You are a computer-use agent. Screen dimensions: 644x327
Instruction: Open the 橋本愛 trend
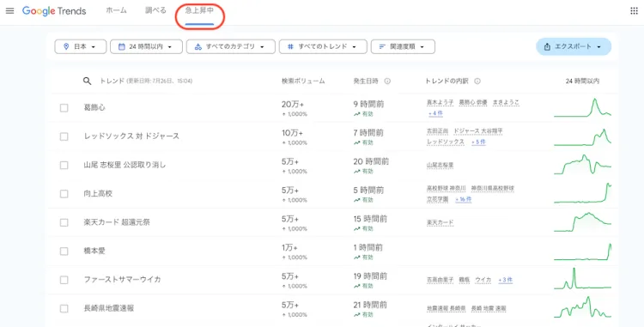[94, 251]
